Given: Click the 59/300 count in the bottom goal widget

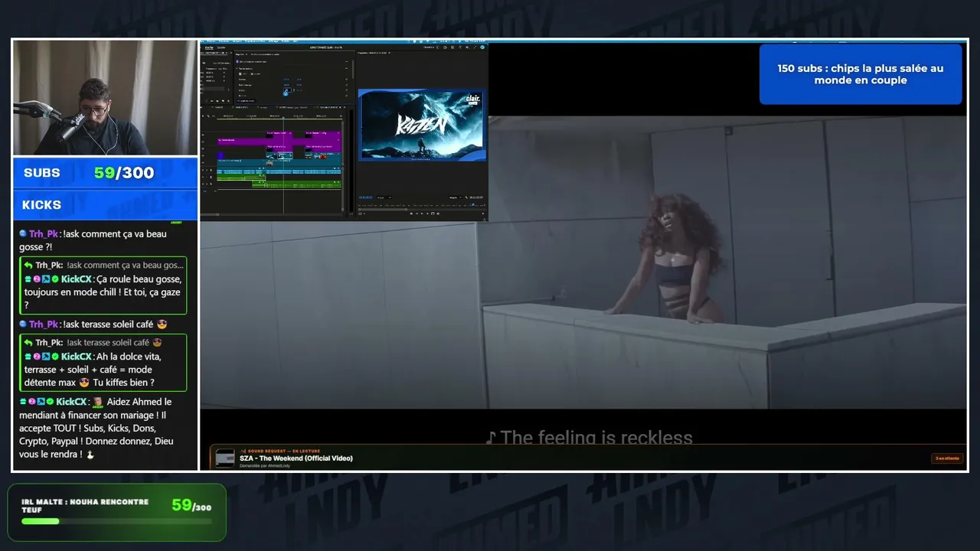Looking at the screenshot, I should click(x=191, y=505).
